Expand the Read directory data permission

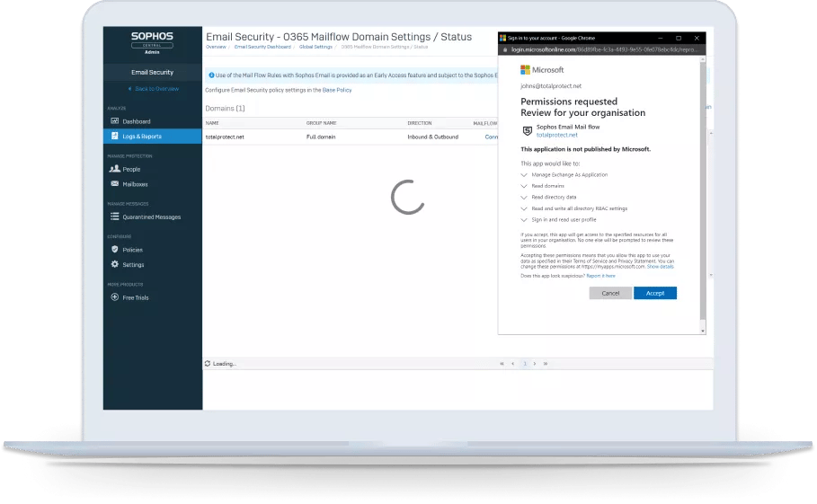coord(524,198)
